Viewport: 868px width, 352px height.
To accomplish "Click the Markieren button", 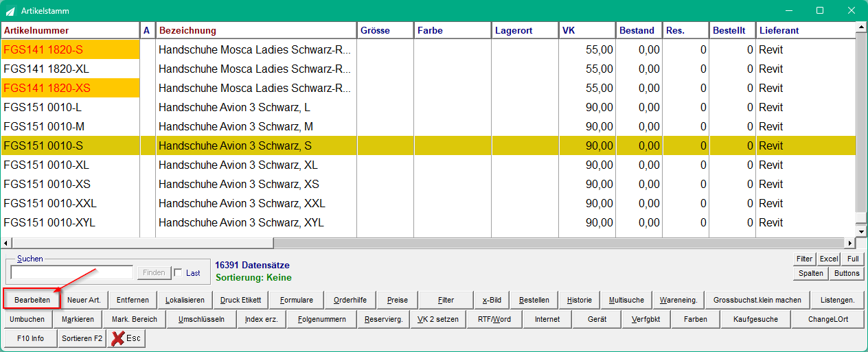I will (78, 319).
